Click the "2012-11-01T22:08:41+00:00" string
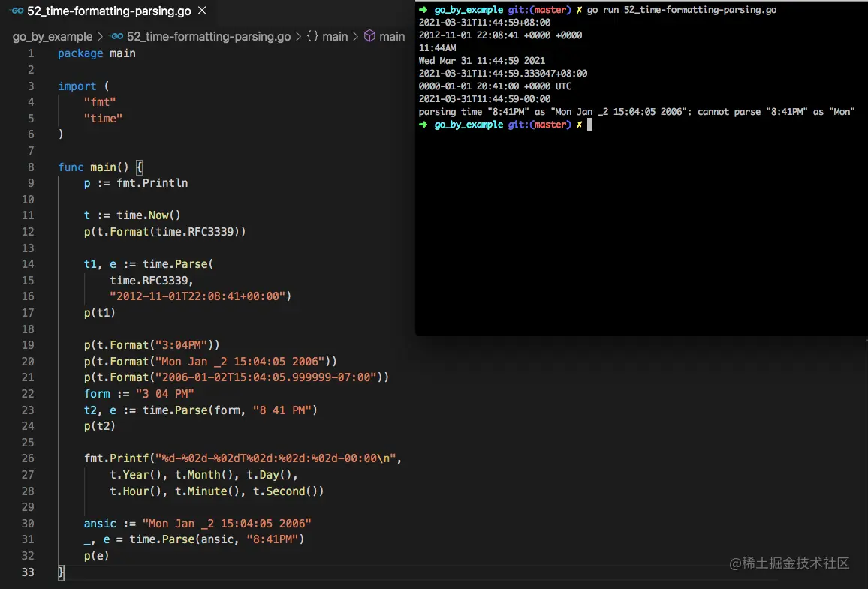Screen dimensions: 868x589 (197, 296)
